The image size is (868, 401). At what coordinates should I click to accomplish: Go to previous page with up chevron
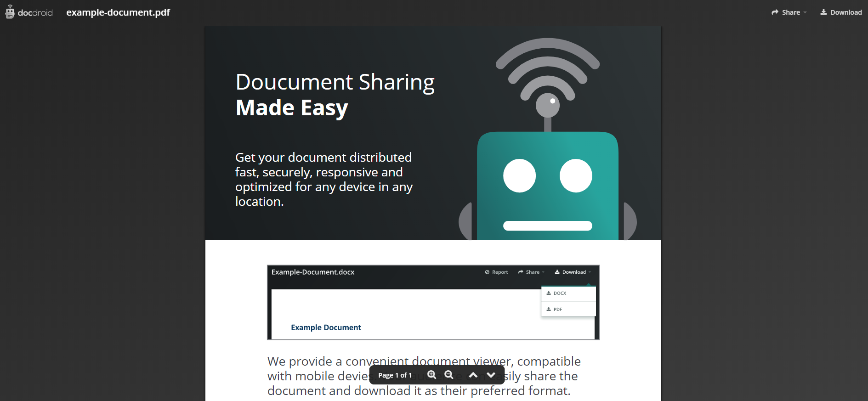(473, 375)
